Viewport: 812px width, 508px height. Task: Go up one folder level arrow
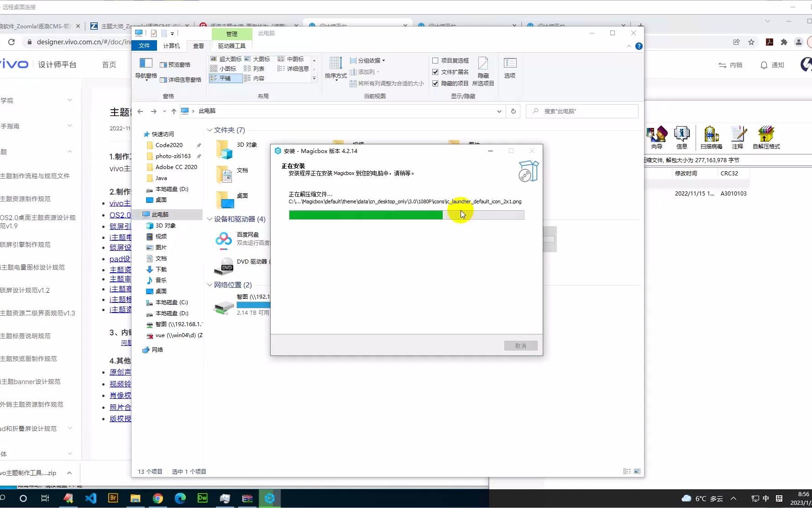click(173, 111)
